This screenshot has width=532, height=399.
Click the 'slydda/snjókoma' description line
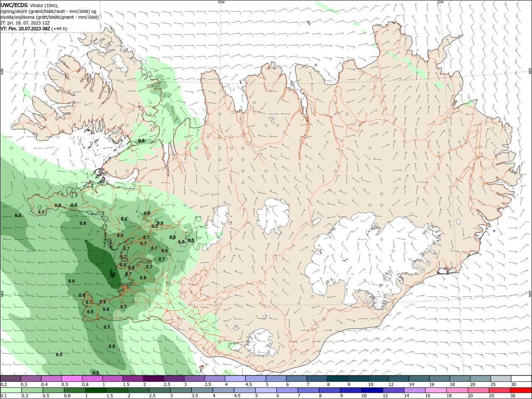pos(49,17)
